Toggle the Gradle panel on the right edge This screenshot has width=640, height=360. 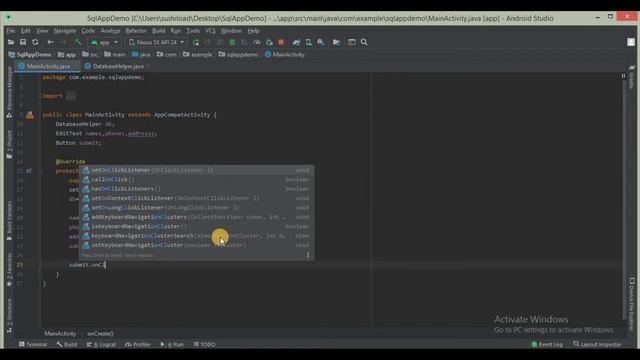(x=631, y=78)
